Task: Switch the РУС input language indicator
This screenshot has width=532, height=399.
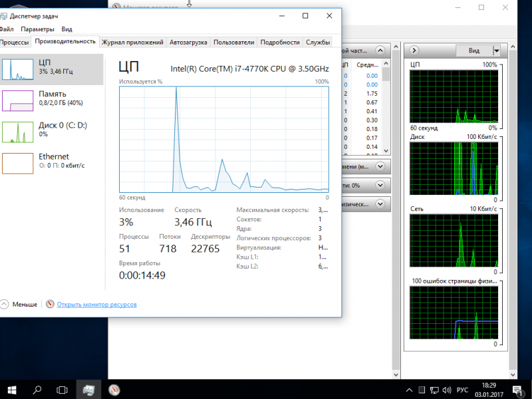Action: click(x=462, y=390)
